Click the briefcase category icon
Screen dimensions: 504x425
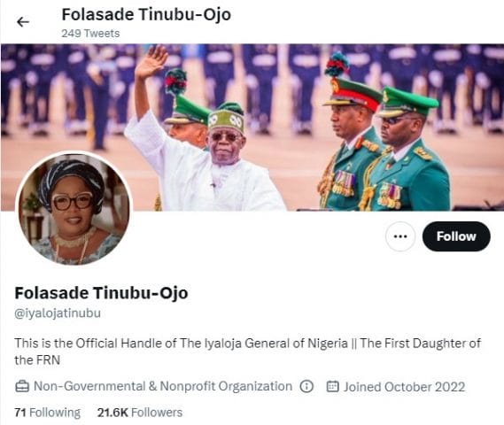pyautogui.click(x=22, y=386)
